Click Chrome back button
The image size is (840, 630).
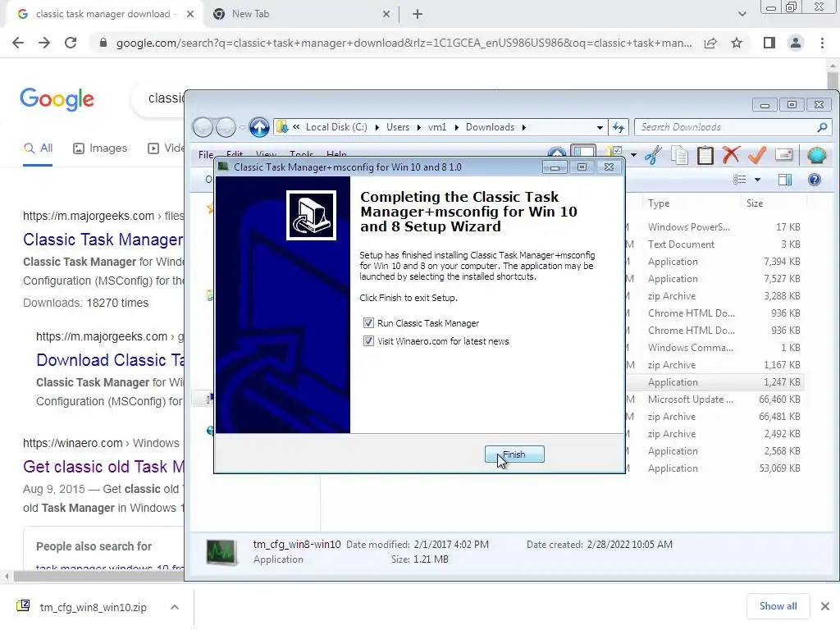tap(18, 43)
